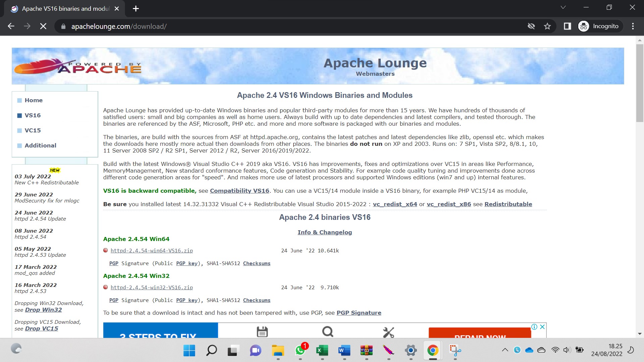Launch WinRAR from the taskbar

(366, 351)
